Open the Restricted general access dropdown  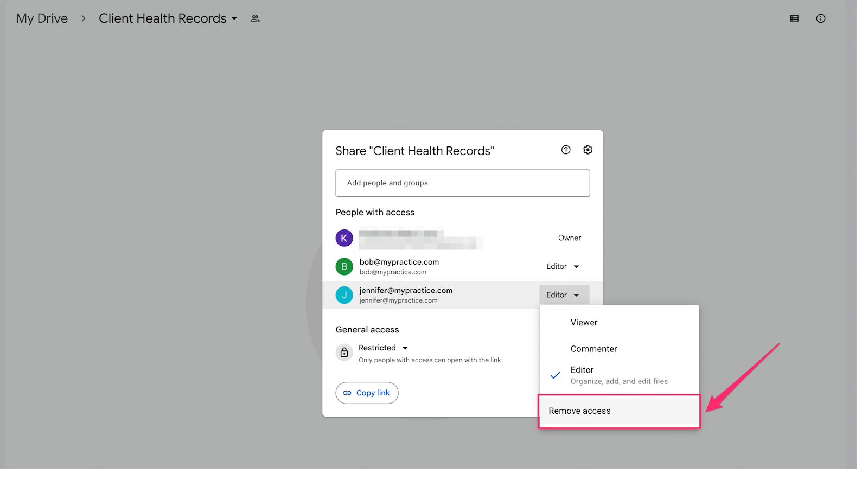pyautogui.click(x=383, y=348)
